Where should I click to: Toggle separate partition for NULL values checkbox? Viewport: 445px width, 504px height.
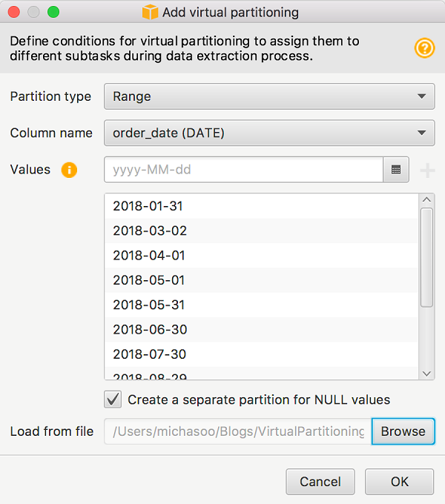113,399
